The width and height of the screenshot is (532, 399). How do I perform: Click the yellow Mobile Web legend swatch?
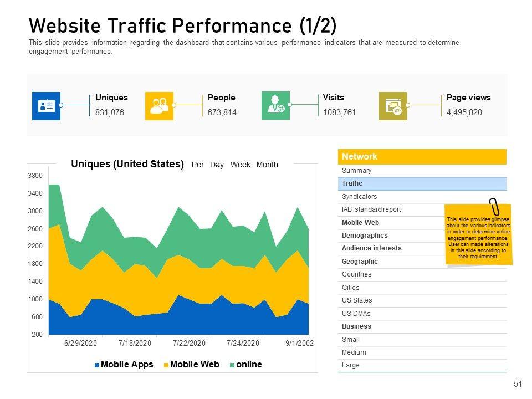[166, 365]
